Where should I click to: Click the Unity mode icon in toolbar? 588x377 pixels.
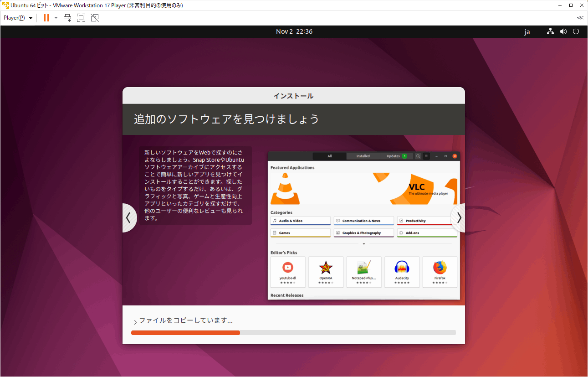click(x=95, y=18)
